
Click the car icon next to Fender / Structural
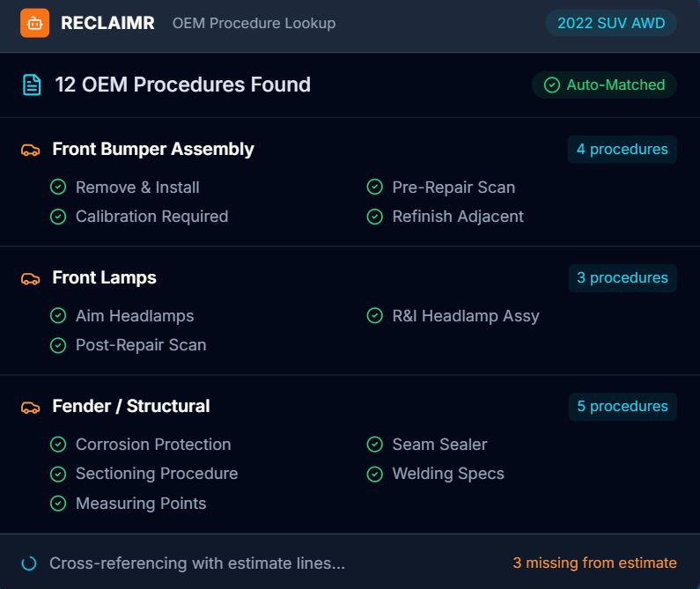(31, 407)
